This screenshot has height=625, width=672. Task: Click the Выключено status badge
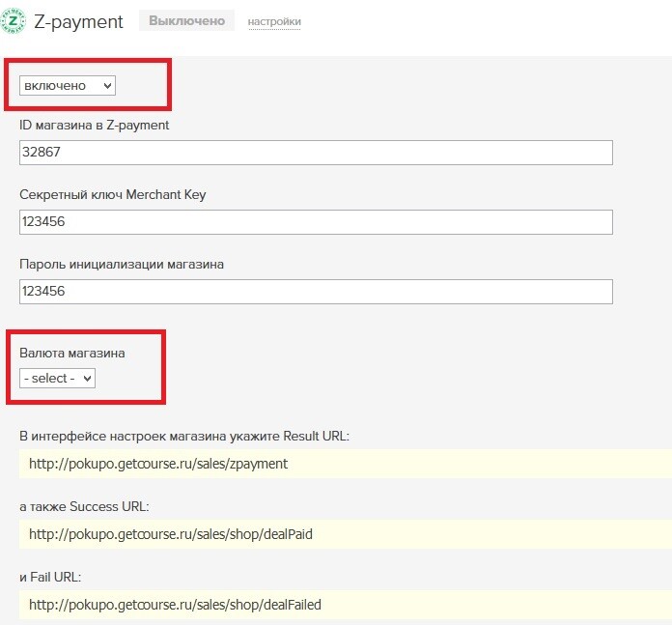click(186, 20)
